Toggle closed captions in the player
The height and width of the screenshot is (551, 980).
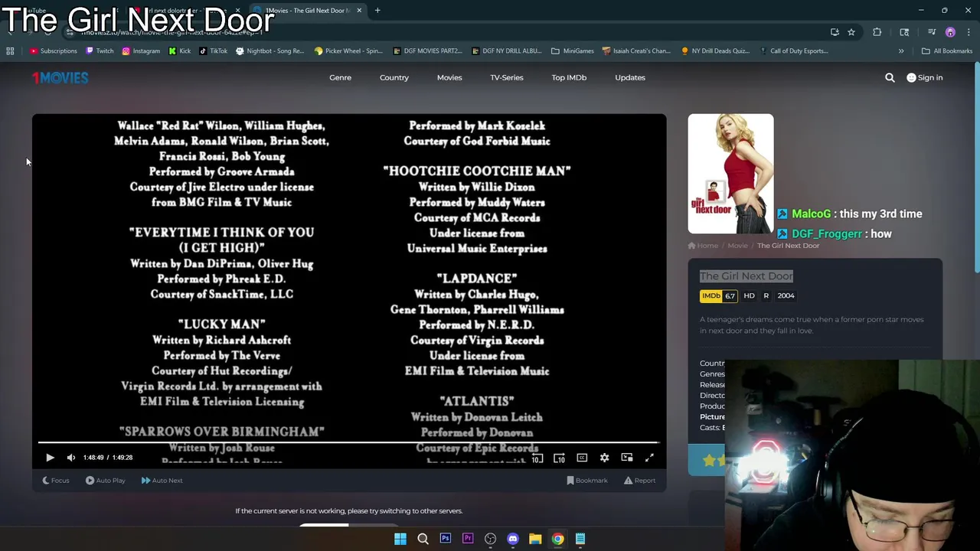click(582, 458)
